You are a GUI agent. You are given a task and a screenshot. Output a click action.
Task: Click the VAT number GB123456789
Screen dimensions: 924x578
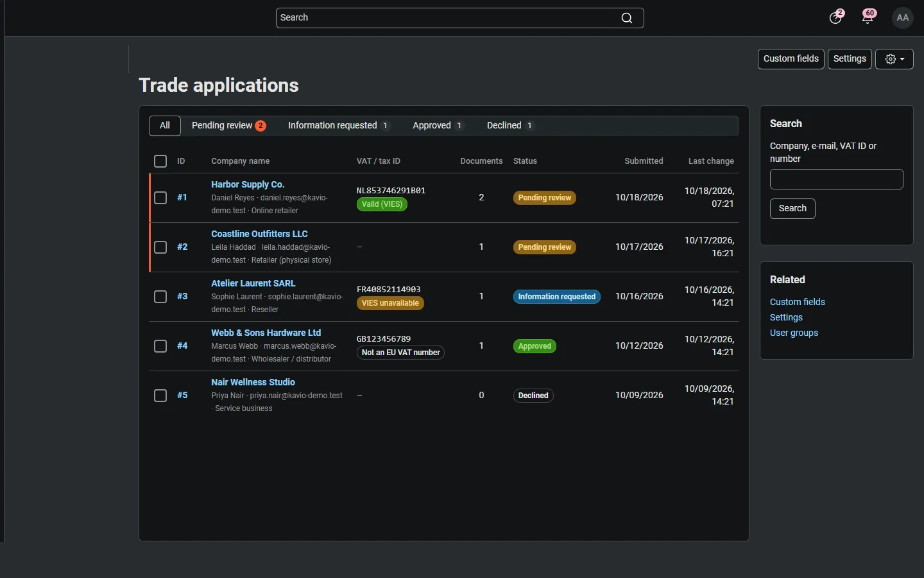(x=384, y=339)
